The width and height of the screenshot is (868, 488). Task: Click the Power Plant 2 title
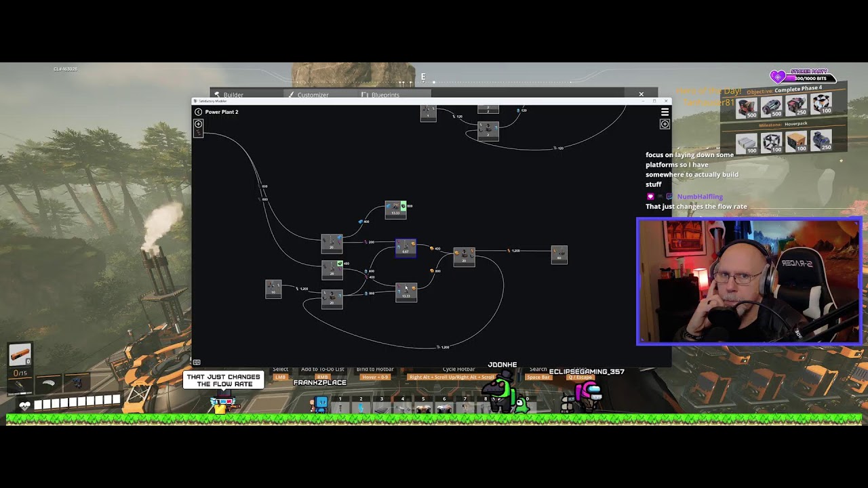click(222, 112)
